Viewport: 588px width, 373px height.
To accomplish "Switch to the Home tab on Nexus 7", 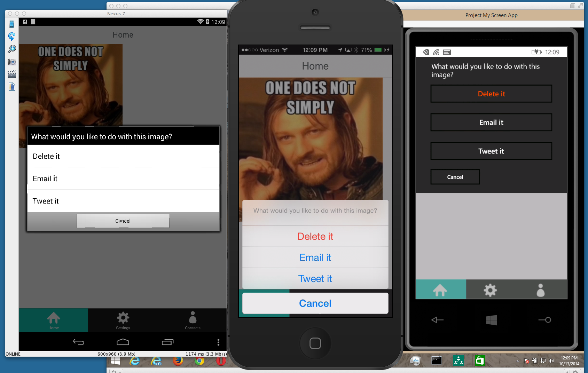I will pos(54,320).
